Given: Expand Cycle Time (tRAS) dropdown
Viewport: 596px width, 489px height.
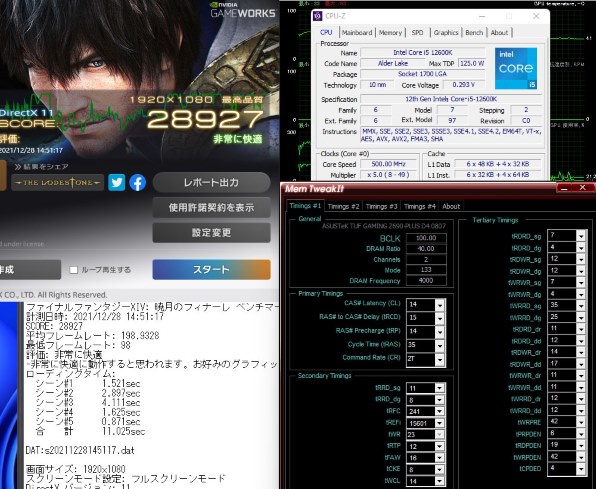Looking at the screenshot, I should click(440, 345).
